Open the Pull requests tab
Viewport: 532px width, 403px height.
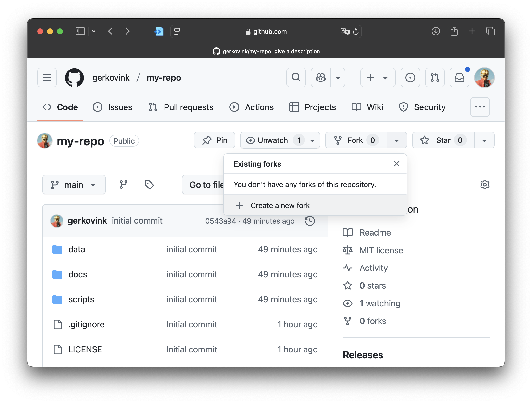coord(181,107)
